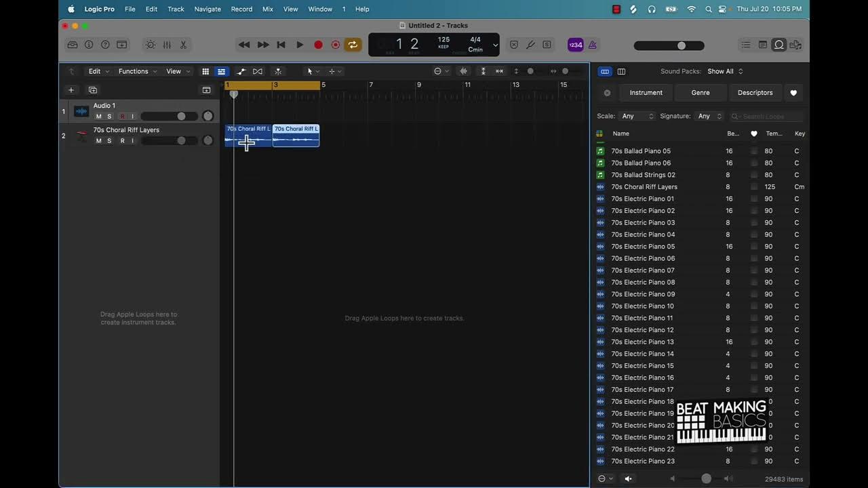Viewport: 868px width, 488px height.
Task: Show the Inspector panel
Action: pyautogui.click(x=89, y=45)
